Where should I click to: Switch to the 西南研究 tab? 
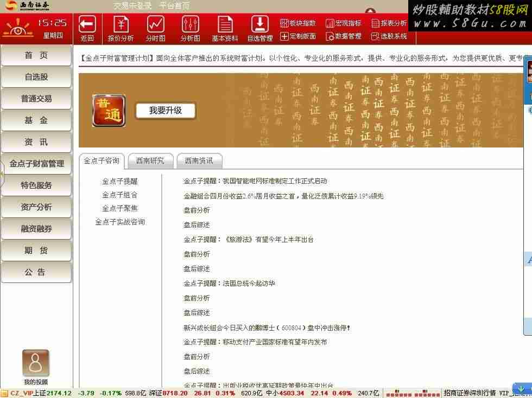pos(150,161)
